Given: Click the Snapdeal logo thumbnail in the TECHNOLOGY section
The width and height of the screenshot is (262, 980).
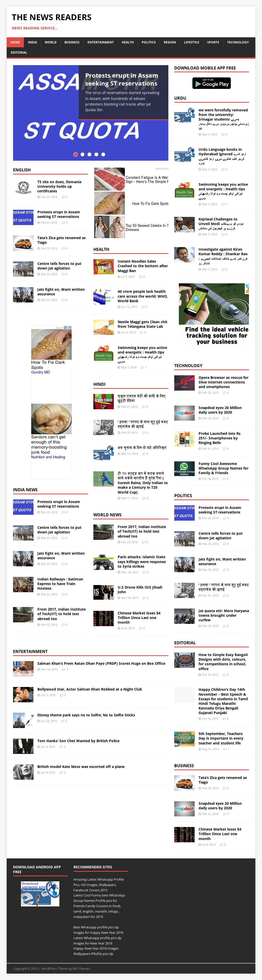Looking at the screenshot, I should 184,413.
